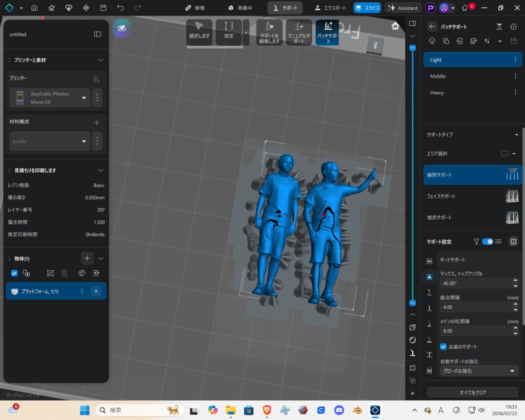Click the color palette icon in the objects panel
The width and height of the screenshot is (525, 420).
coord(82,273)
